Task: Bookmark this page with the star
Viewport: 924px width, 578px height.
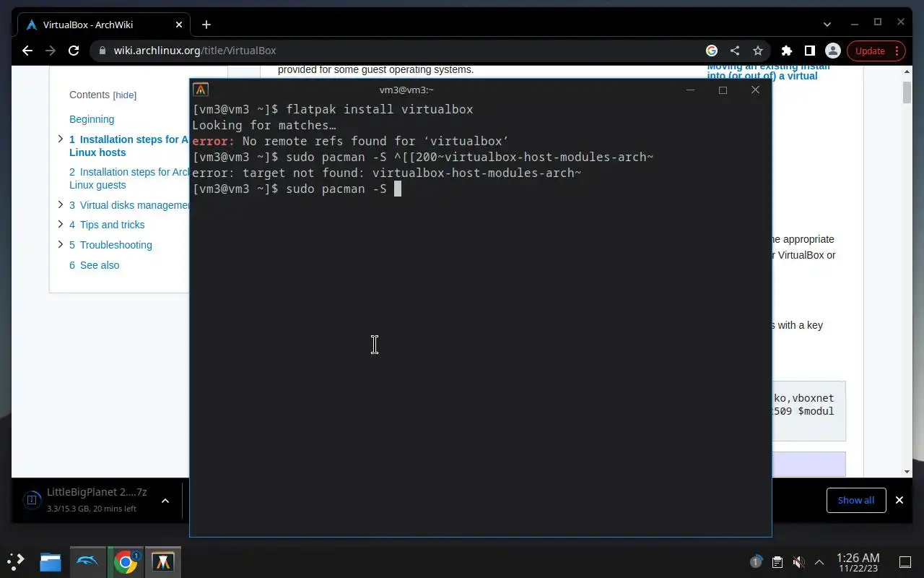Action: click(758, 51)
